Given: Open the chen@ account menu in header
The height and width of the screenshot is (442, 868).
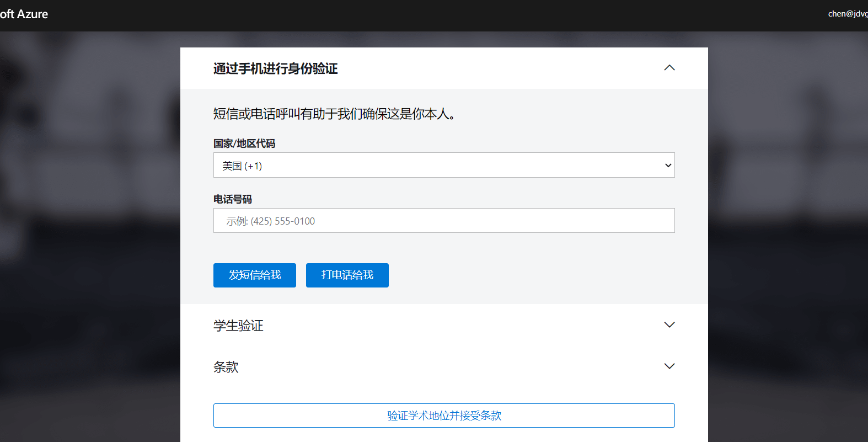Looking at the screenshot, I should (848, 14).
